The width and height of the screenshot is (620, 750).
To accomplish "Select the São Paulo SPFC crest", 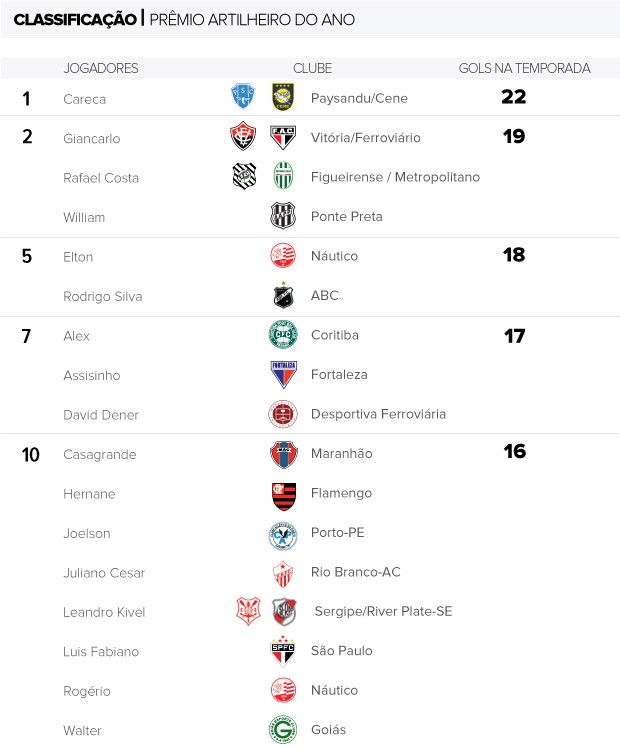I will pos(283,651).
